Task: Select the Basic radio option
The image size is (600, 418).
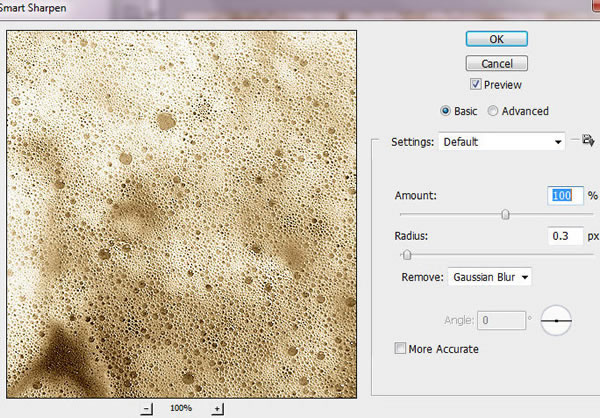Action: click(x=445, y=111)
